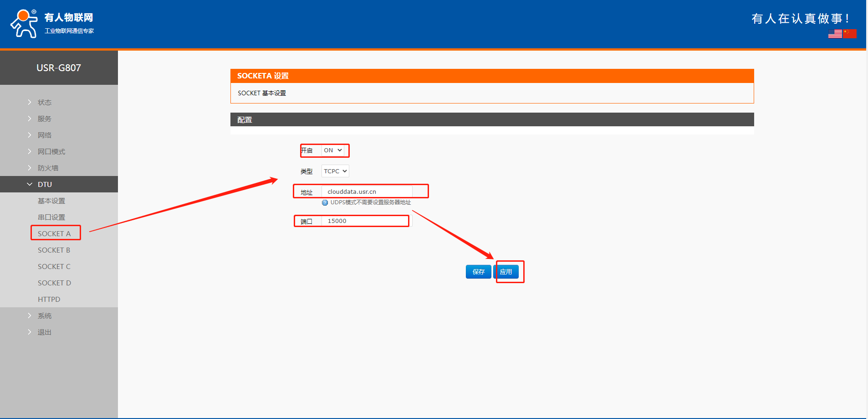The image size is (868, 419).
Task: Open SOCKET A settings page
Action: [54, 234]
